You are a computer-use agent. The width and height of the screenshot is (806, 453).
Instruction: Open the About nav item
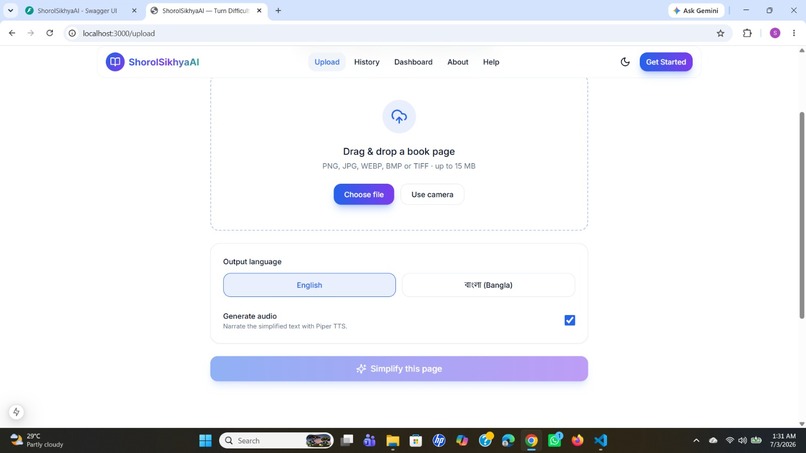457,62
